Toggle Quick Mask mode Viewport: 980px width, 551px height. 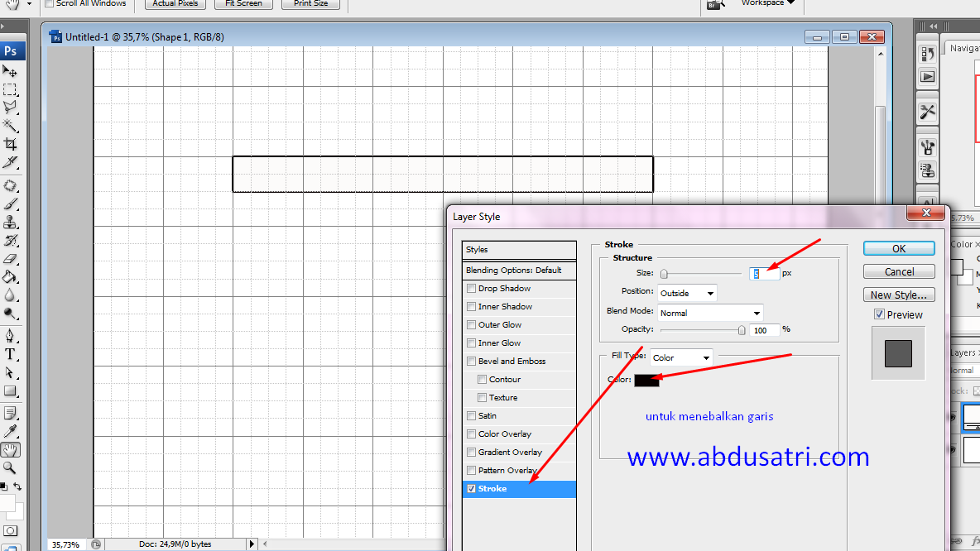(x=10, y=531)
